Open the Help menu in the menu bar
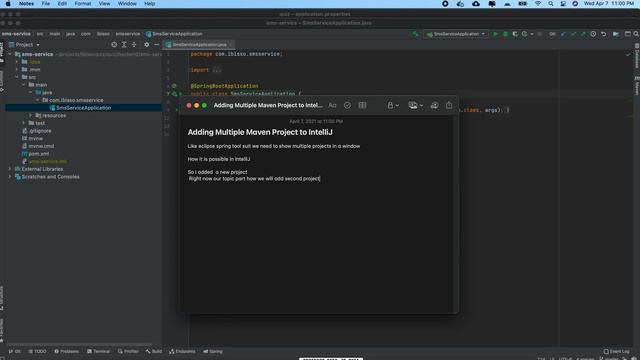The width and height of the screenshot is (640, 360). click(150, 4)
